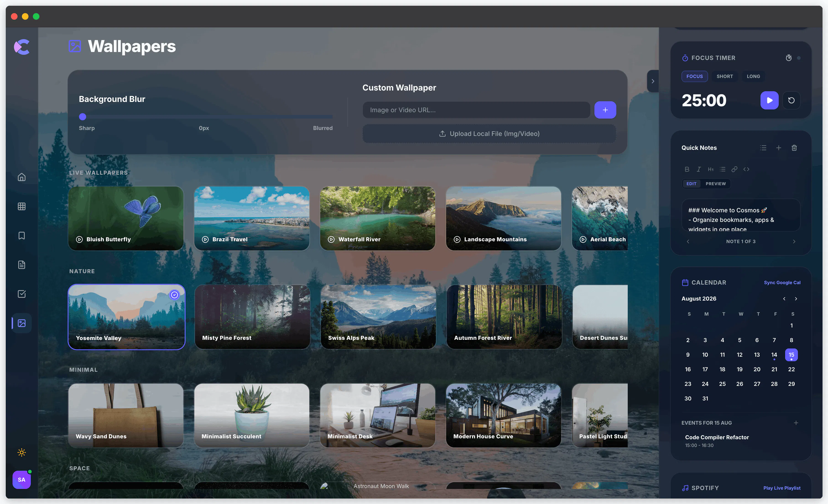Switch Quick Notes to PREVIEW mode
This screenshot has height=504, width=828.
pyautogui.click(x=716, y=184)
